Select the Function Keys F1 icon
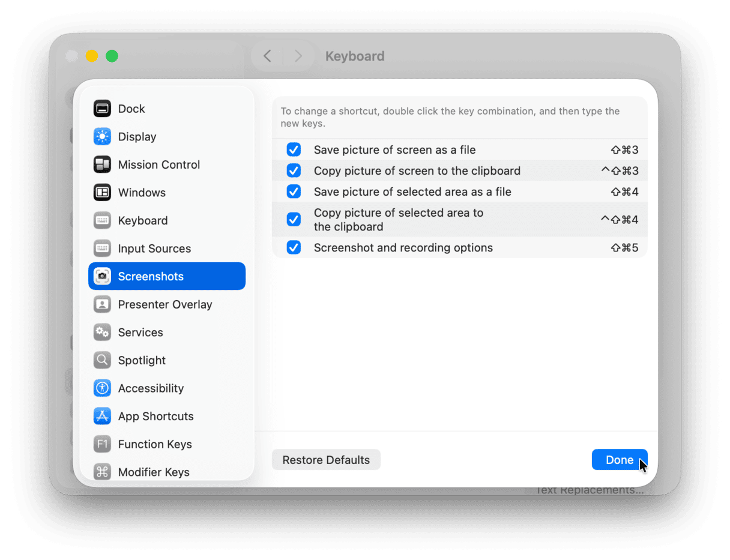 click(102, 444)
